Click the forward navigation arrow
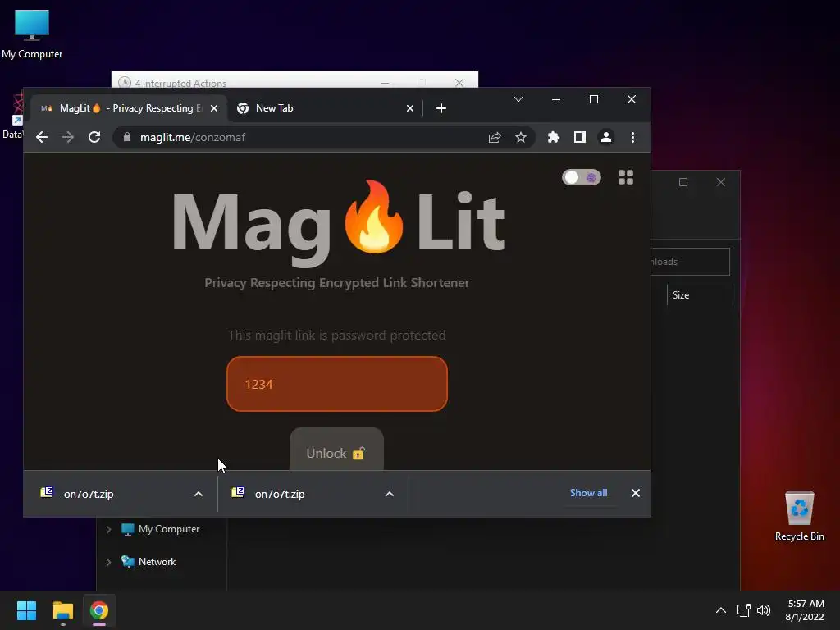Viewport: 840px width, 630px height. tap(68, 137)
